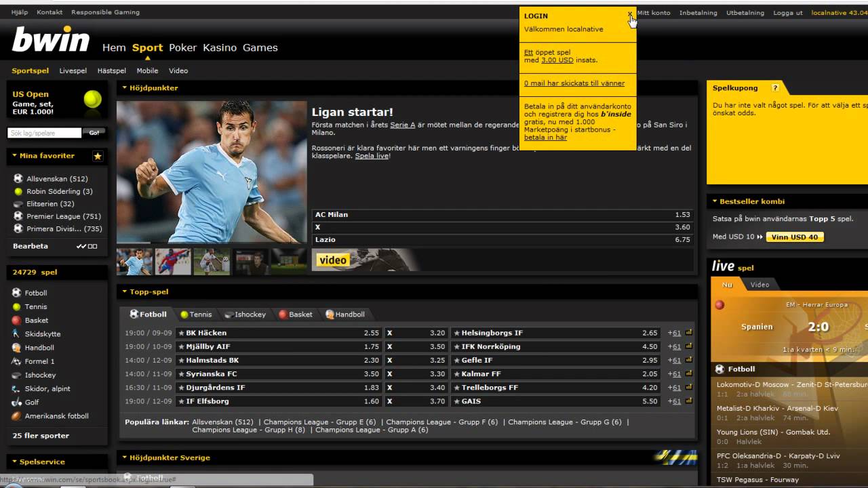Select the second highlight thumbnail
Viewport: 868px width, 488px height.
173,262
